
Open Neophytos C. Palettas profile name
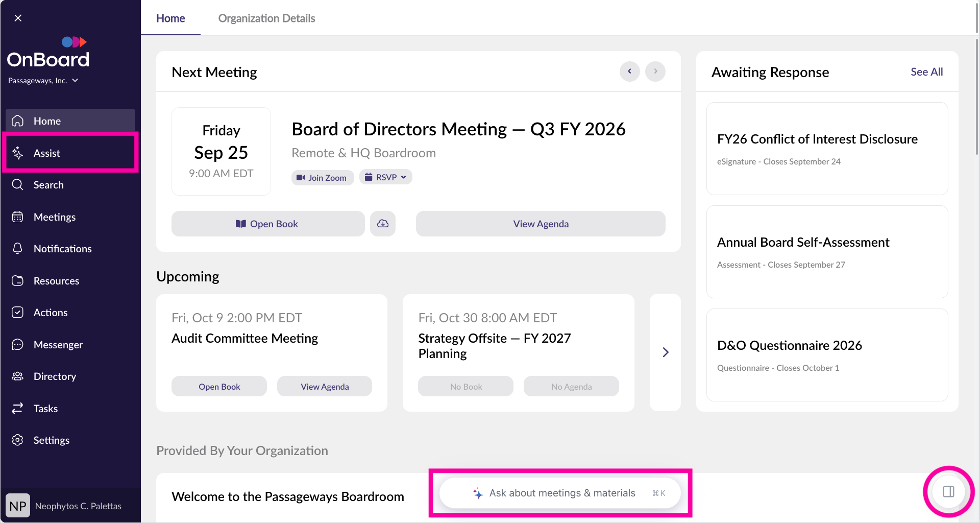(x=78, y=506)
